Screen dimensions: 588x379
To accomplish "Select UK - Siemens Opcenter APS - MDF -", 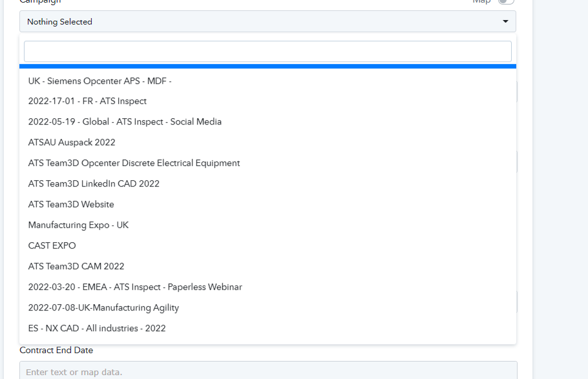I will coord(268,81).
